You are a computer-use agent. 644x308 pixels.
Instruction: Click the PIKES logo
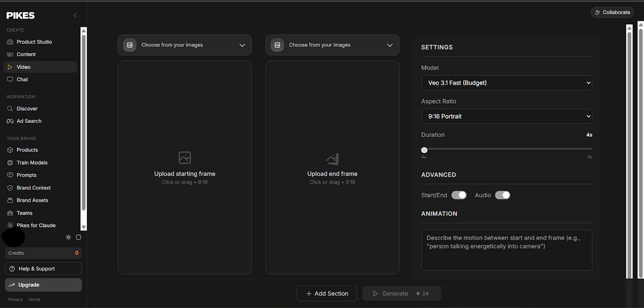click(21, 15)
